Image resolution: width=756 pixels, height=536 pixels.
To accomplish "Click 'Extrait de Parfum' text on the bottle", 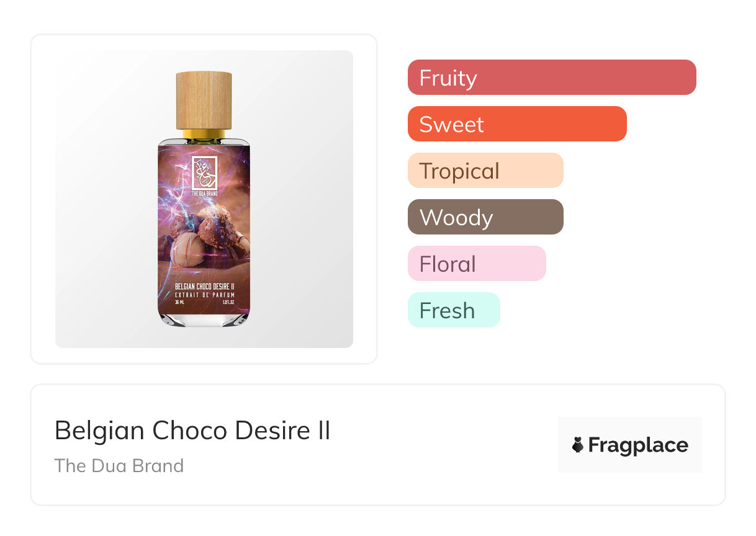I will point(204,295).
